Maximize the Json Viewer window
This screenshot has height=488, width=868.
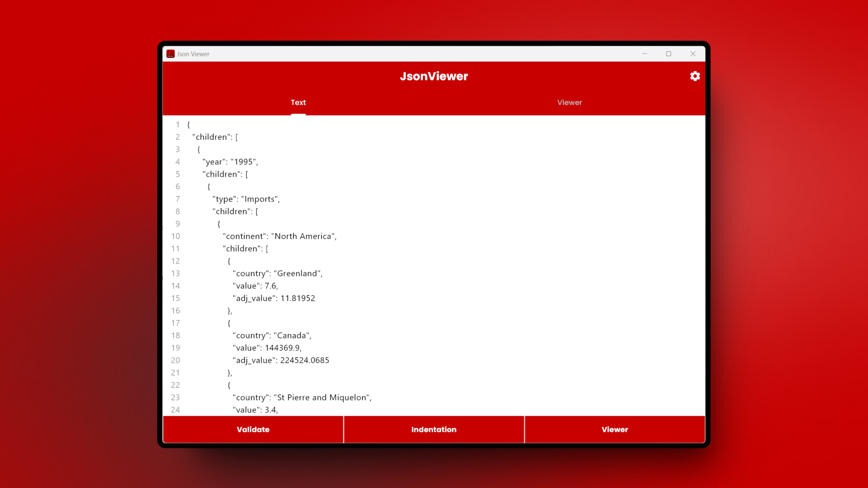669,54
